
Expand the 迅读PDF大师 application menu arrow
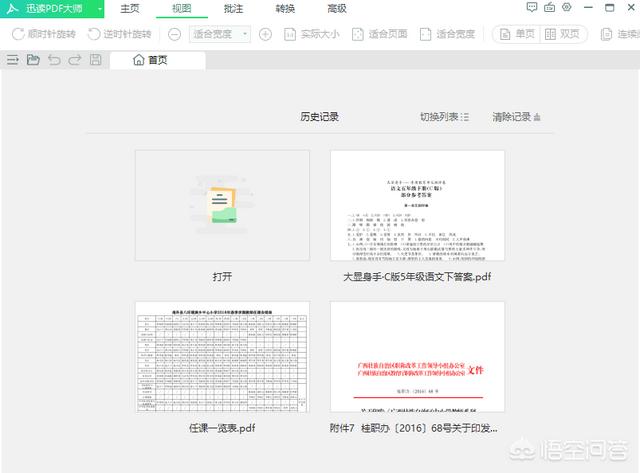click(x=99, y=9)
